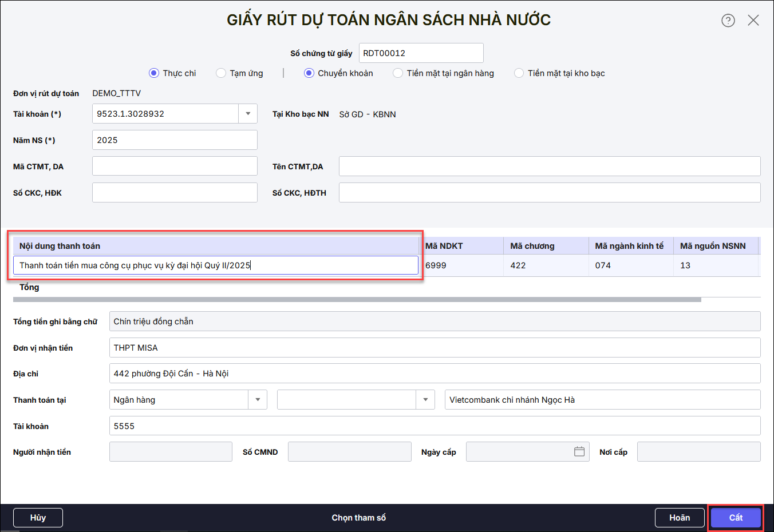Open the Ngày cấp calendar picker
The width and height of the screenshot is (774, 532).
click(x=579, y=452)
